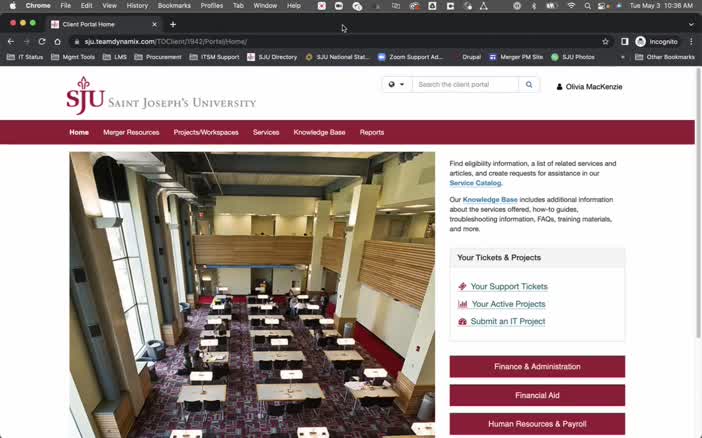The image size is (702, 438).
Task: Click the SJU logo
Action: coord(86,96)
